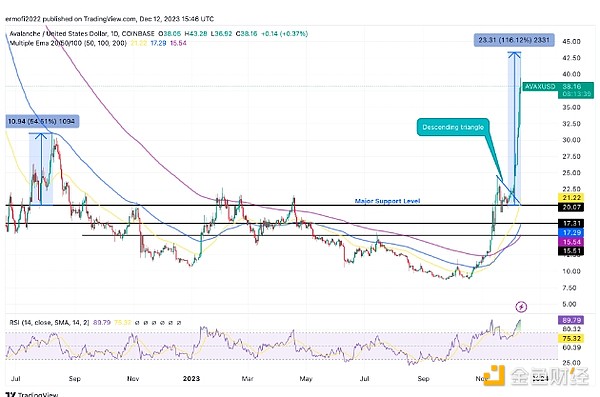The width and height of the screenshot is (600, 397).
Task: Open the RSI (14, close, SMA) indicator legend
Action: point(49,323)
